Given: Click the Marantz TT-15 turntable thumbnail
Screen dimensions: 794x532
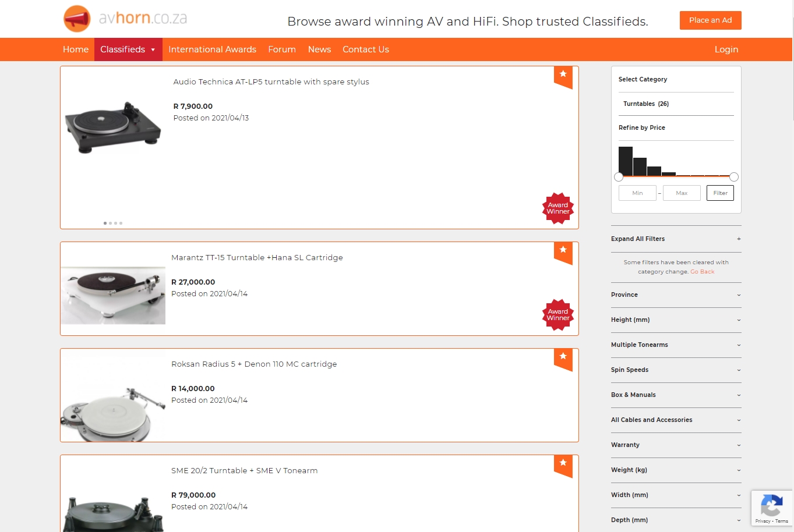Looking at the screenshot, I should point(113,296).
